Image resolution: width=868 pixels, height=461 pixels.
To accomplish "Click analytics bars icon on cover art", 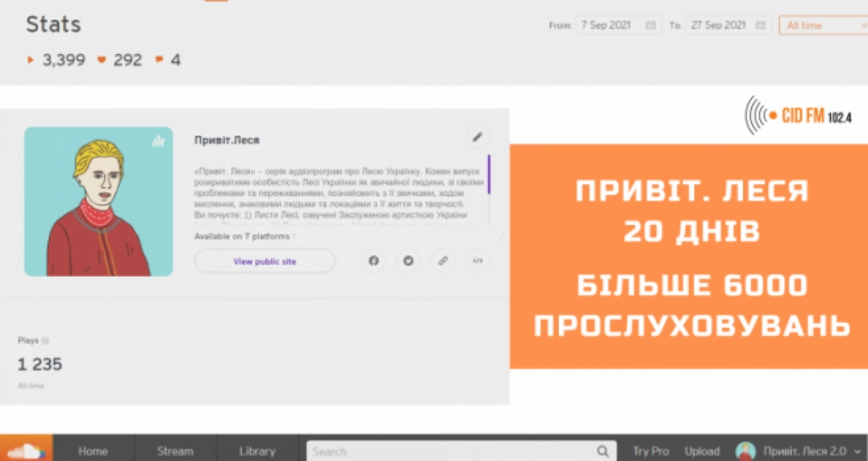I will (x=159, y=140).
